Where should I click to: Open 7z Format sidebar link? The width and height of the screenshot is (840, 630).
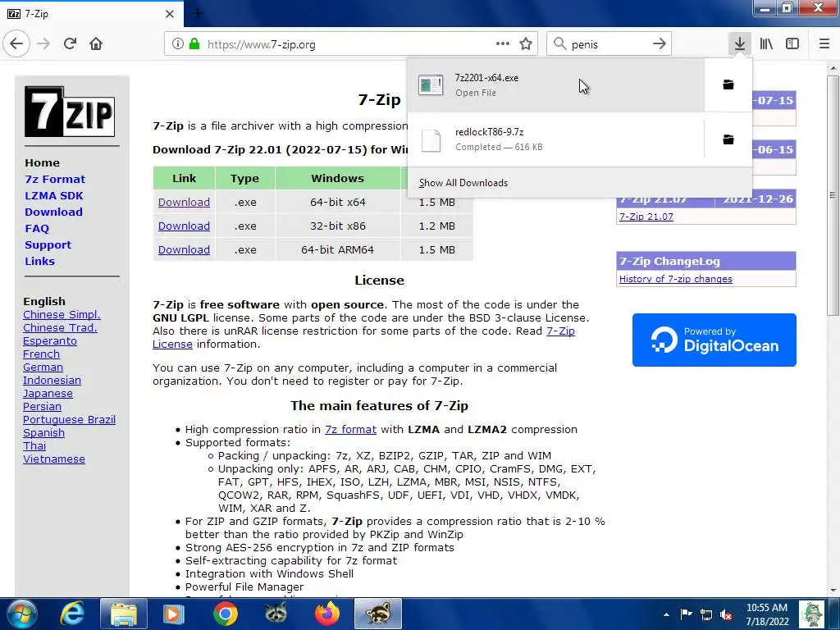pos(55,180)
